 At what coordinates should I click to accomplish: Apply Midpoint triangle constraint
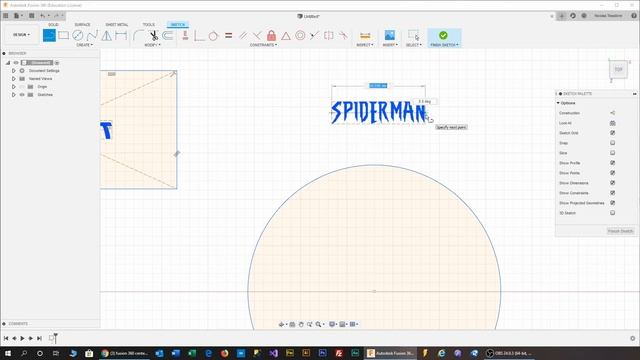286,36
